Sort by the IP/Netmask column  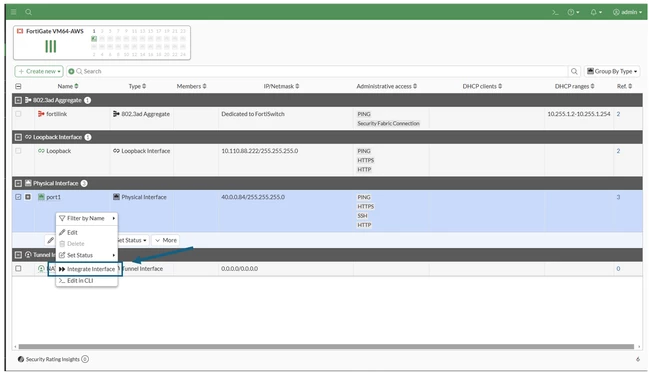pyautogui.click(x=281, y=86)
